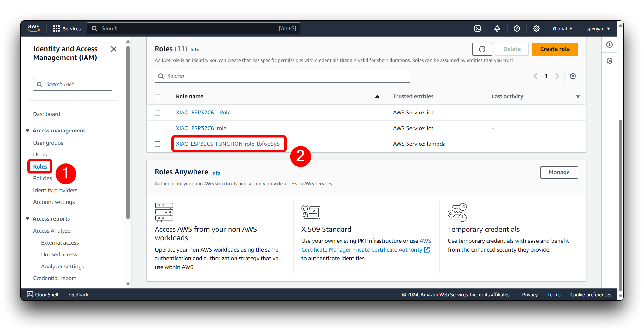Open the AWS home logo

(x=34, y=28)
